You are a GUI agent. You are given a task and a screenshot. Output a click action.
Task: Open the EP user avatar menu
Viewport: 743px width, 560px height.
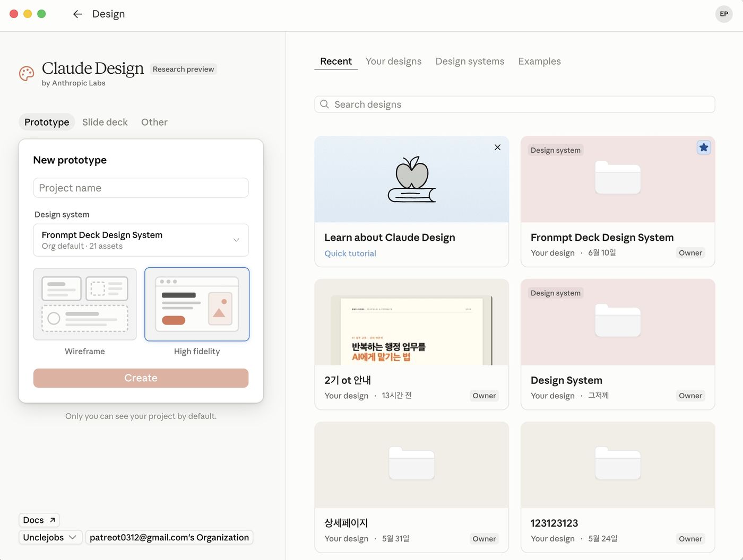[724, 14]
